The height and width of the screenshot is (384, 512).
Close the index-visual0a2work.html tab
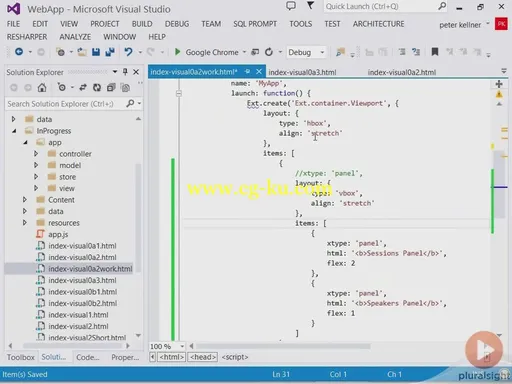tap(259, 72)
